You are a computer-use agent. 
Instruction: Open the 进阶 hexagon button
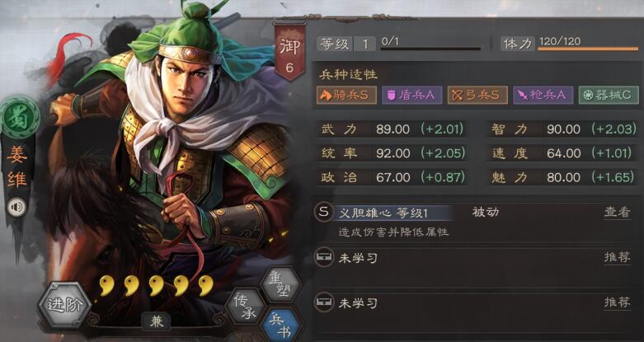click(x=64, y=305)
